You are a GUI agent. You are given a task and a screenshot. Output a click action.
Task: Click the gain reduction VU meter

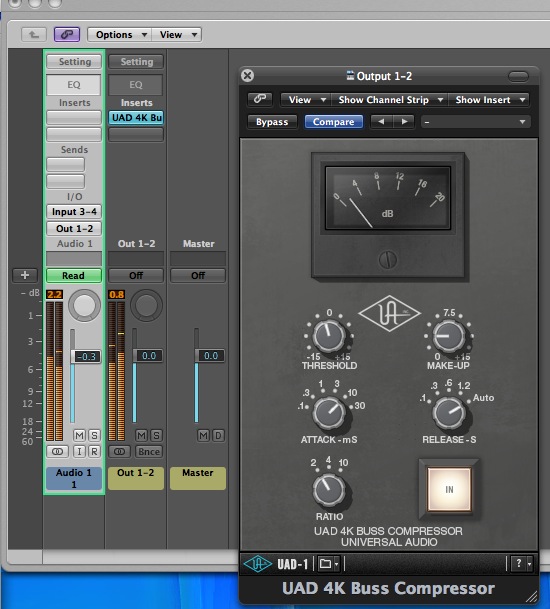388,198
